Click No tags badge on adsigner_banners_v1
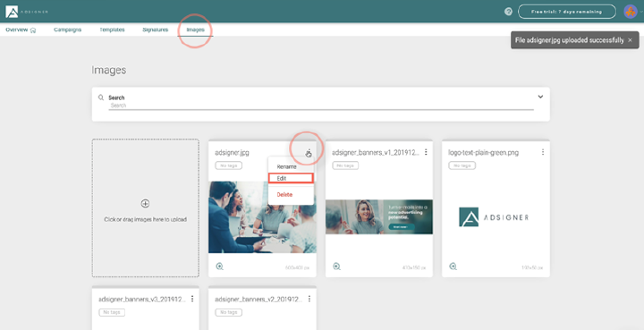 click(x=345, y=165)
